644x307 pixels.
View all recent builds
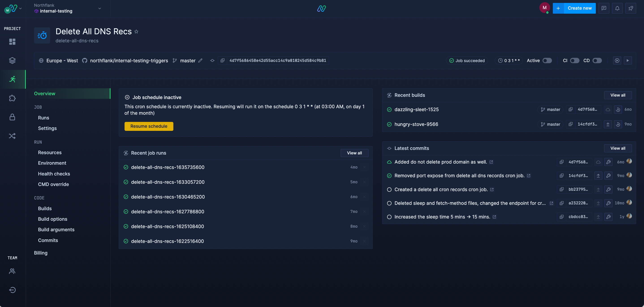pos(618,95)
